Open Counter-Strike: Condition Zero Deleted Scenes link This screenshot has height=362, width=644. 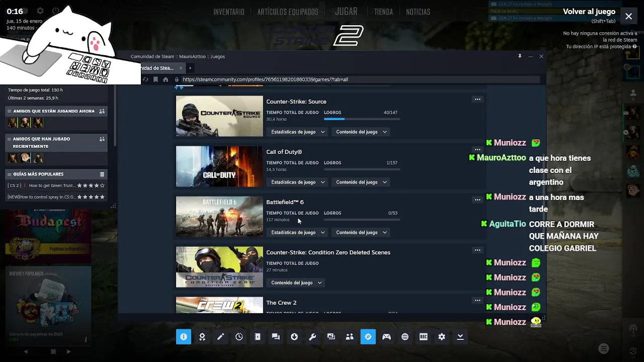[328, 252]
